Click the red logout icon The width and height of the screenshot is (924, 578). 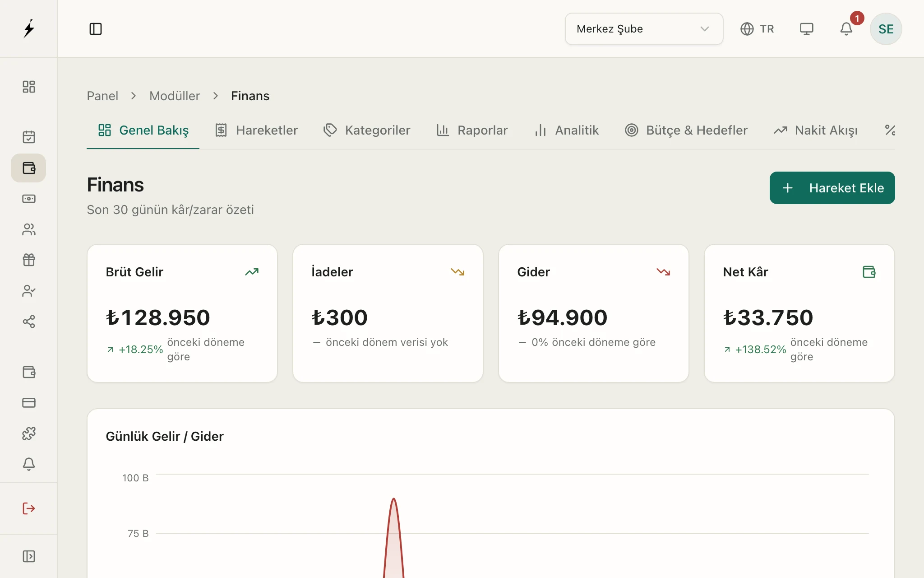point(29,508)
